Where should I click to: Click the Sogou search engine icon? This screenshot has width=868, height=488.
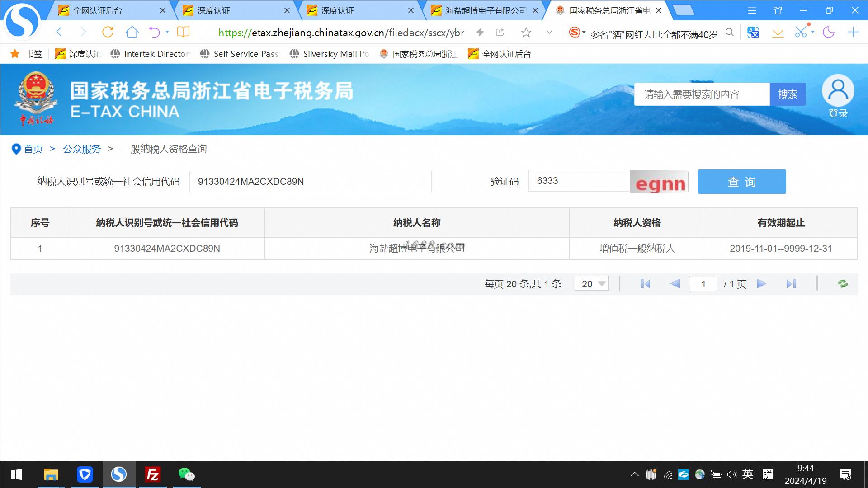click(575, 32)
